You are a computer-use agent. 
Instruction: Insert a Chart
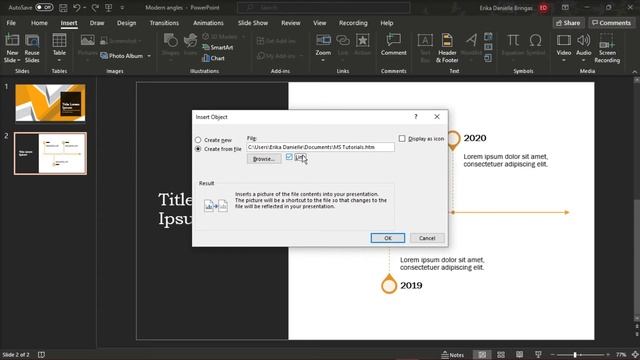click(x=213, y=58)
